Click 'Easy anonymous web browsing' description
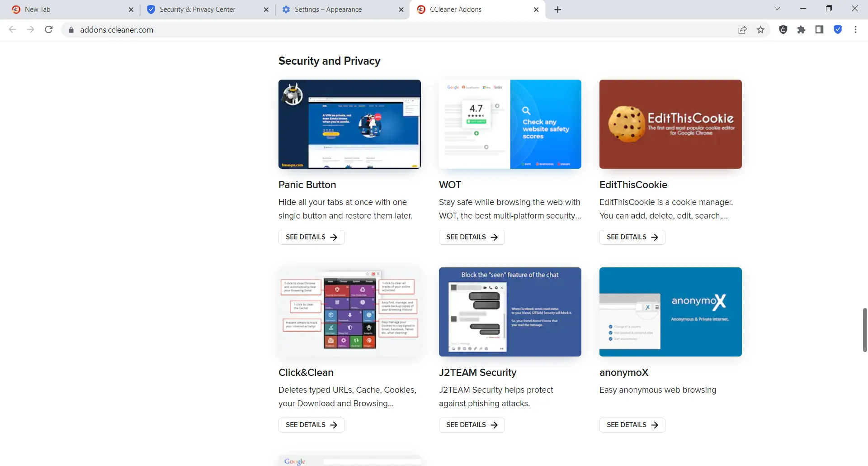 point(658,390)
